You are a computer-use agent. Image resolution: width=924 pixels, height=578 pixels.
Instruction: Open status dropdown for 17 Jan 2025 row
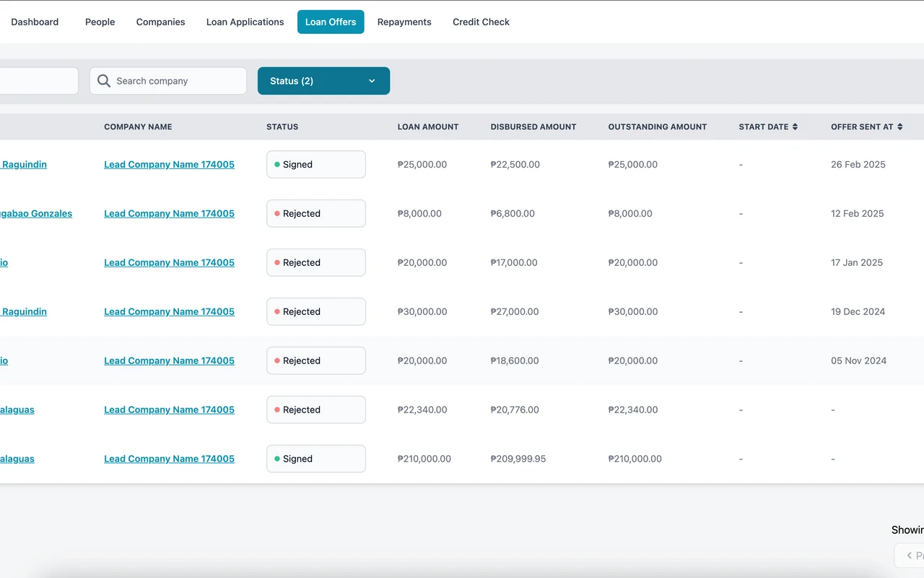pyautogui.click(x=316, y=262)
